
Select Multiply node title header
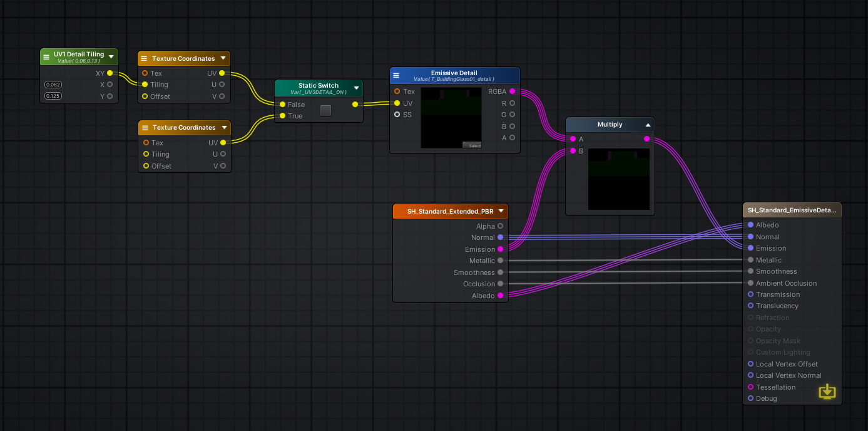[x=610, y=125]
